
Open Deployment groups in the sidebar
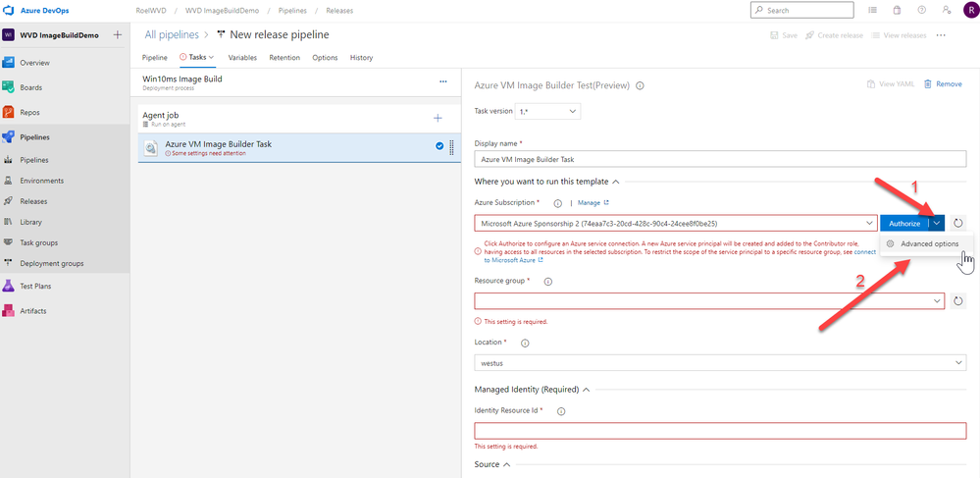(51, 263)
